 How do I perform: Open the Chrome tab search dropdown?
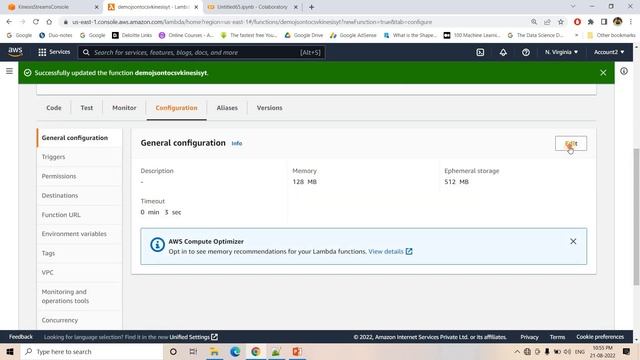pyautogui.click(x=573, y=7)
